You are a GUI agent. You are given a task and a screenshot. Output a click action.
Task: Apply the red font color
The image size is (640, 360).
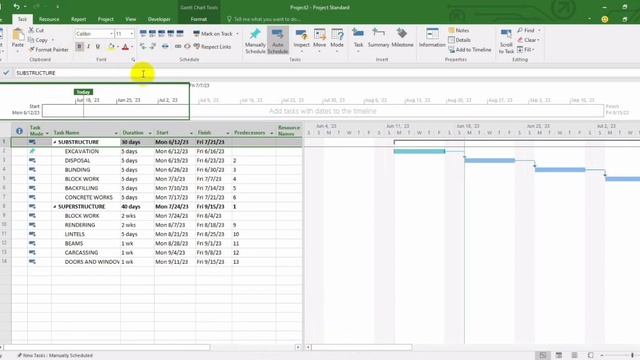pos(125,47)
